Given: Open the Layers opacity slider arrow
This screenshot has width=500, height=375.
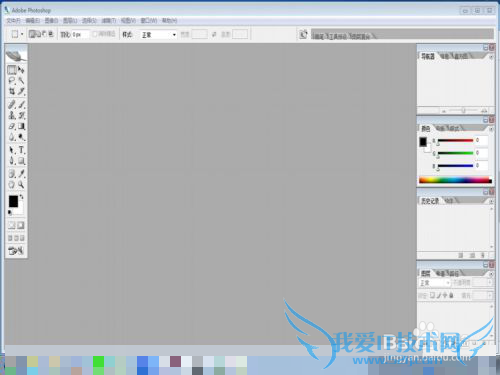Looking at the screenshot, I should coord(490,283).
